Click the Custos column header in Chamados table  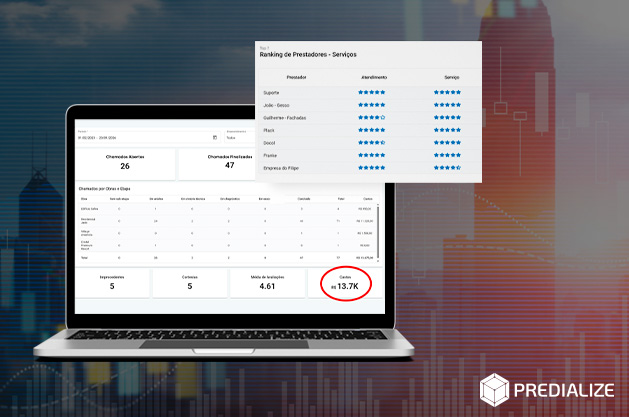tap(368, 199)
